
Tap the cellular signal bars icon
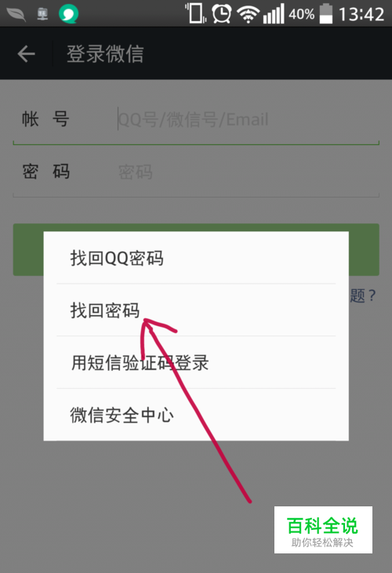pyautogui.click(x=274, y=14)
